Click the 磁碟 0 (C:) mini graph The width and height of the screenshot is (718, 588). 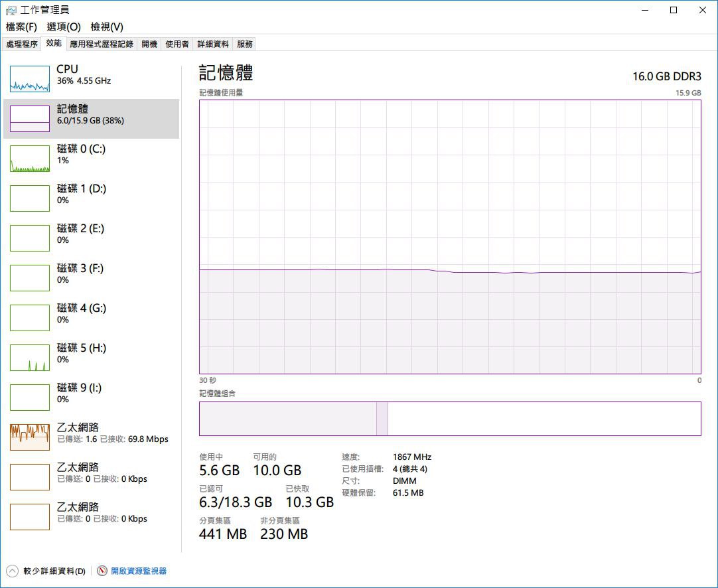point(30,159)
